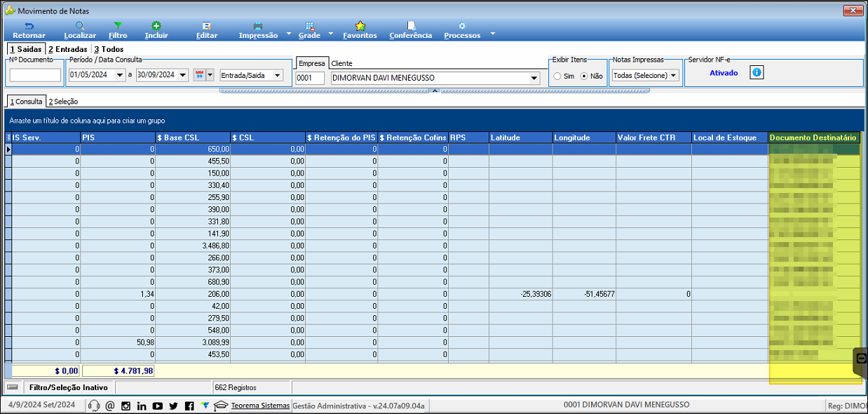Click the Longitude column header
868x414 pixels.
[584, 138]
